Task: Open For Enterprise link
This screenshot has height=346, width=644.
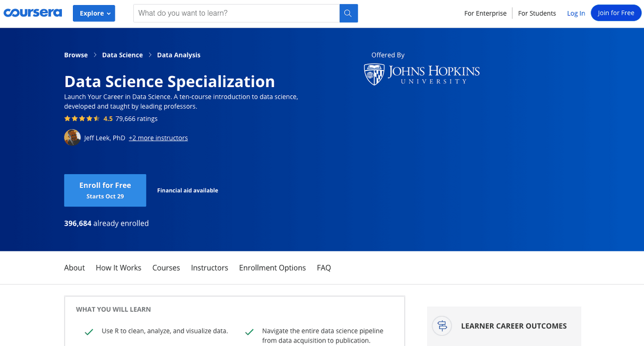Action: [x=486, y=13]
